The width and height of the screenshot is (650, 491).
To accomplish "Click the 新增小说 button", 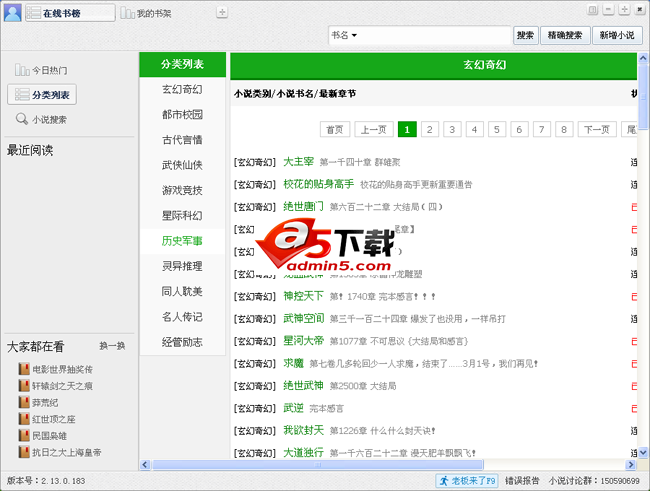I will click(x=617, y=35).
